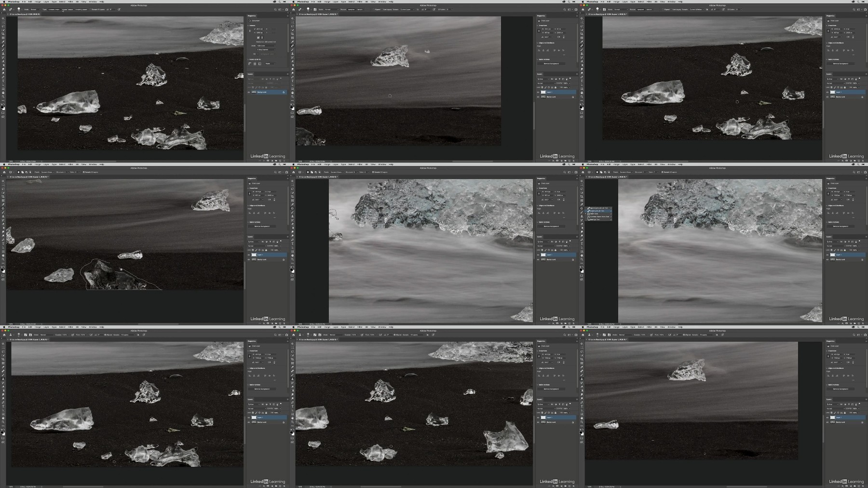
Task: Open Filter menu in frame with open tool flyout
Action: pos(649,164)
